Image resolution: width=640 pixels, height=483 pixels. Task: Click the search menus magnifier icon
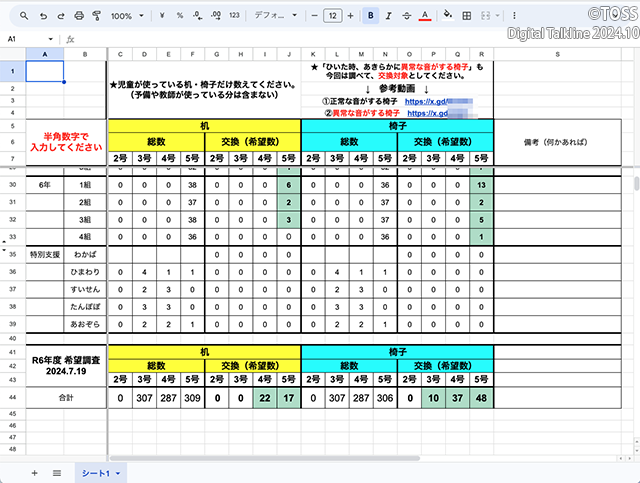pos(24,16)
